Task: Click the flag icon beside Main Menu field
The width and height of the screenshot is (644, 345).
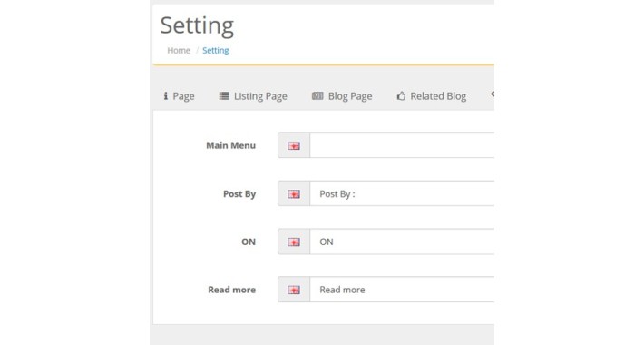Action: coord(294,145)
